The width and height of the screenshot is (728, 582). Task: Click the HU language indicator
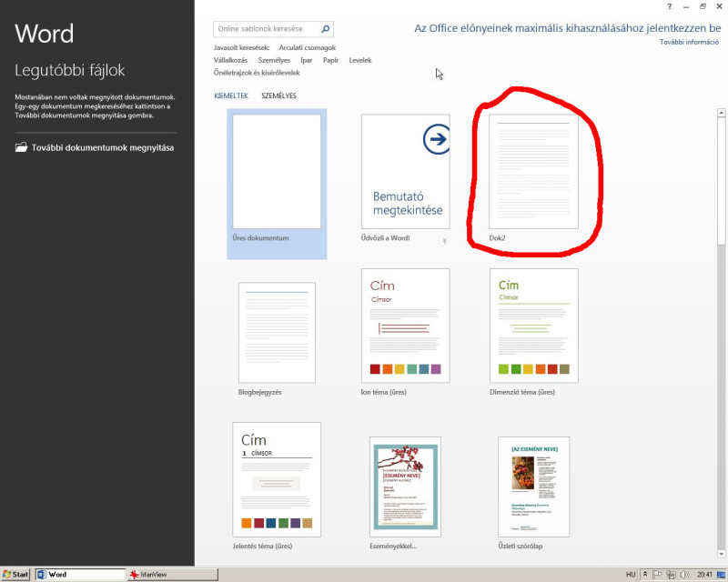click(x=631, y=575)
